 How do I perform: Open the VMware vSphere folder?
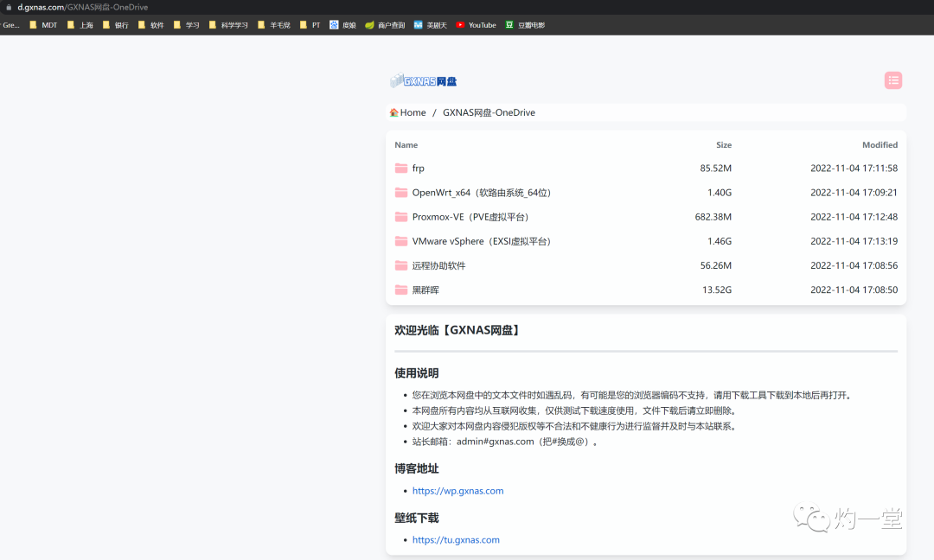pyautogui.click(x=481, y=241)
